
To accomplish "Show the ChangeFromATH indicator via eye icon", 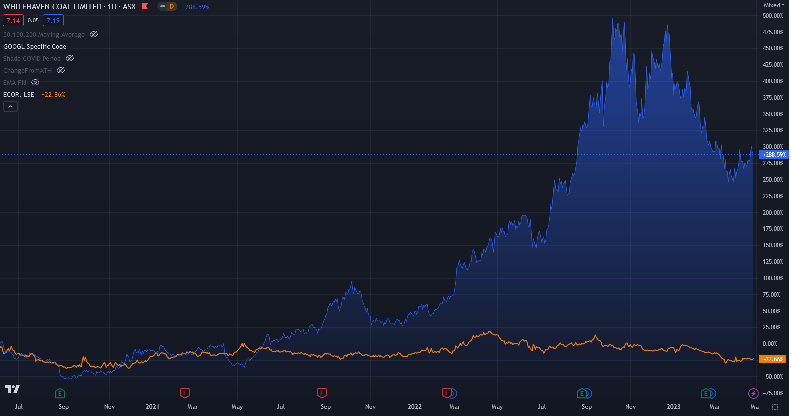I will [x=61, y=70].
